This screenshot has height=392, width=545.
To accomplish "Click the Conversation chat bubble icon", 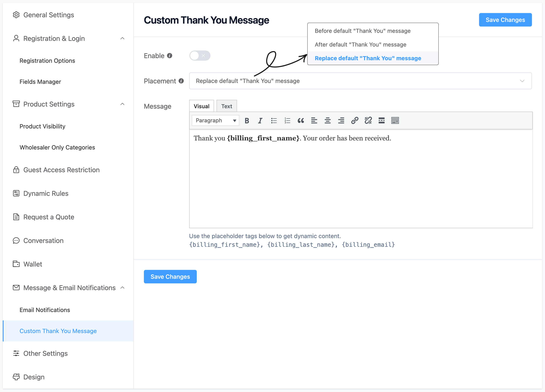I will tap(16, 240).
